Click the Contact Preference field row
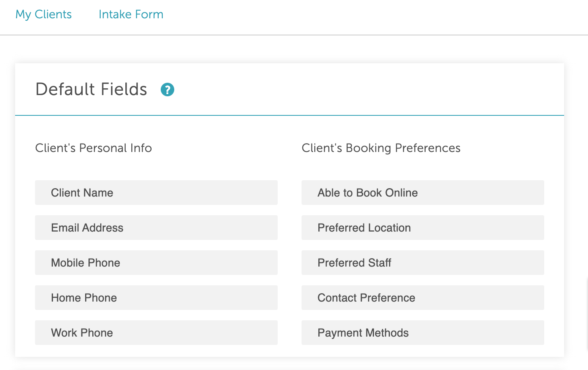588x370 pixels. (423, 298)
